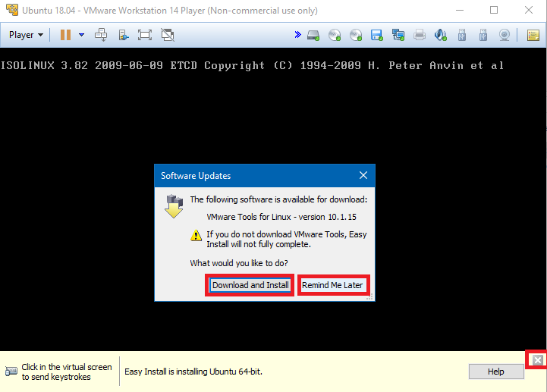Screen dimensions: 547x392
Task: Click the Software Updates dialog title
Action: pos(196,176)
